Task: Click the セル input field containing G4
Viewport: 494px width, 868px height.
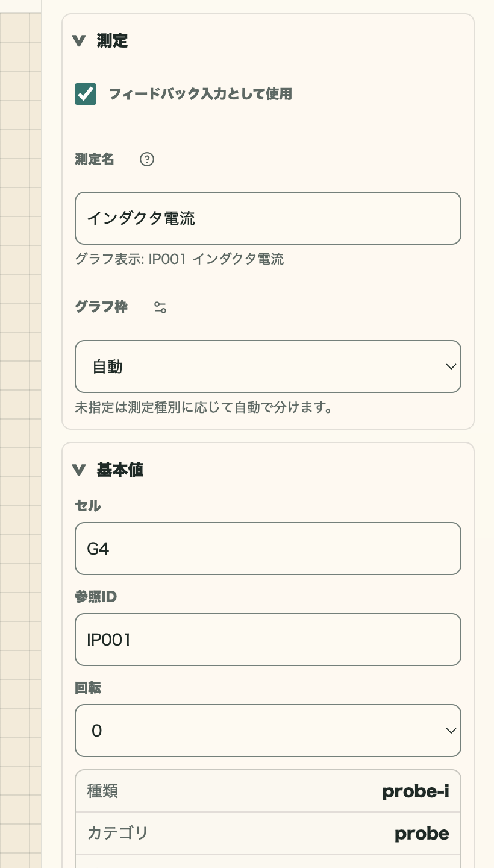Action: tap(268, 549)
